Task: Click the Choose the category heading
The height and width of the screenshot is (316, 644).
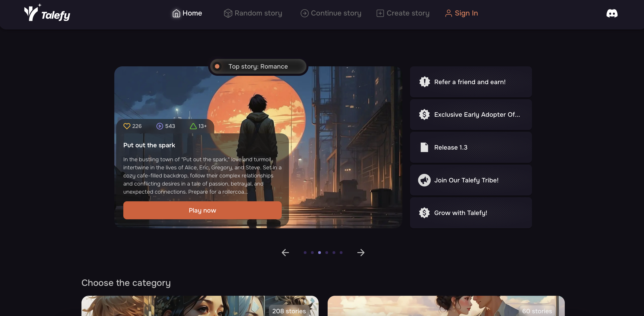Action: [x=126, y=283]
